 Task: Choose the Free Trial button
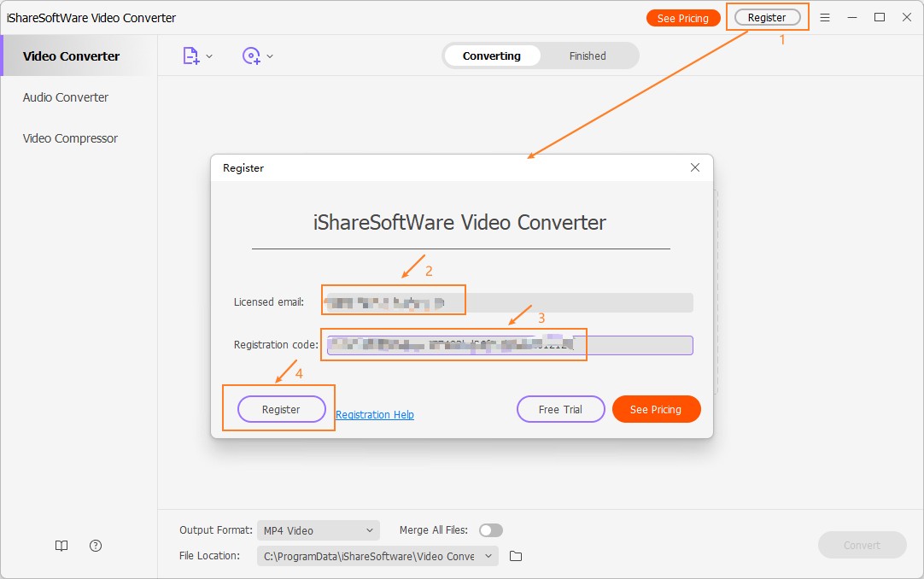[x=560, y=409]
